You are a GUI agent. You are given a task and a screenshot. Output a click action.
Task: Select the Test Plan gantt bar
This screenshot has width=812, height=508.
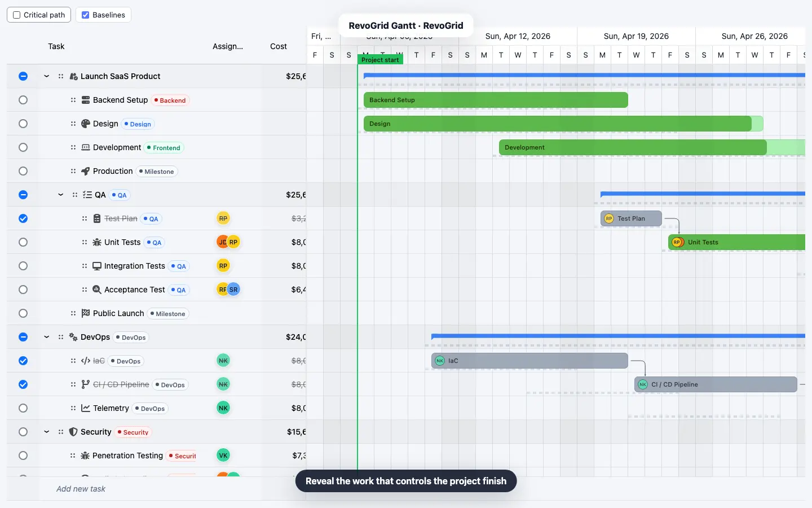coord(631,218)
